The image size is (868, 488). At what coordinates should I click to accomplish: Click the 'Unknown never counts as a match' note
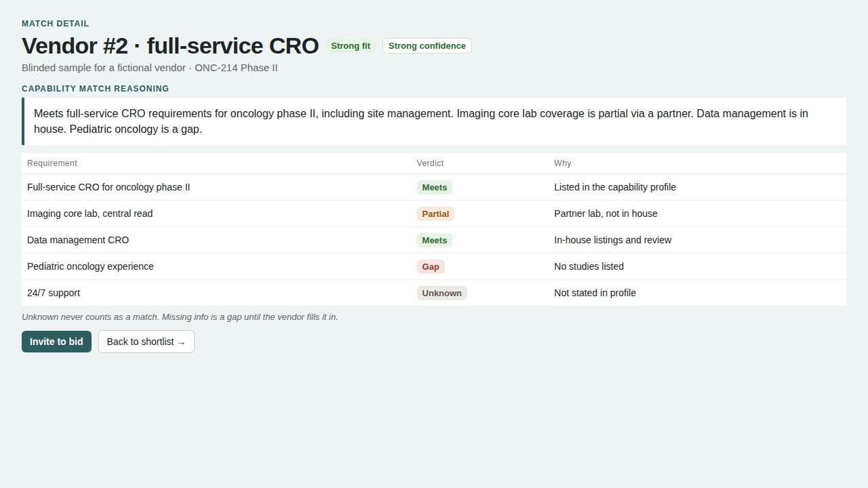180,317
